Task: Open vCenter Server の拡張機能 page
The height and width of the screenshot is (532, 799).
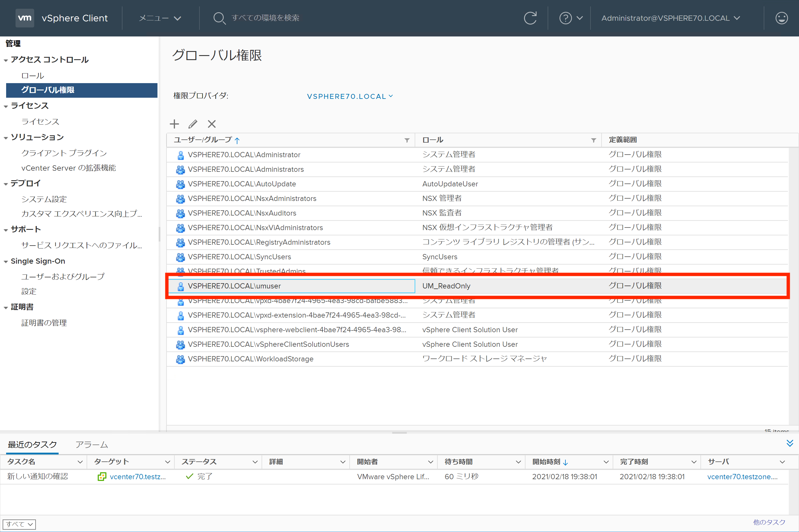Action: point(69,168)
